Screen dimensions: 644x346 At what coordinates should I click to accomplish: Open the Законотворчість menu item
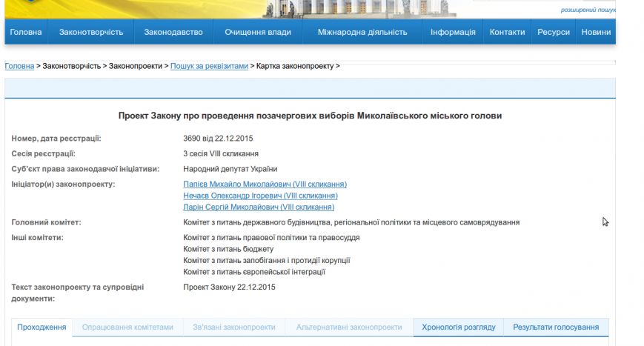point(91,32)
